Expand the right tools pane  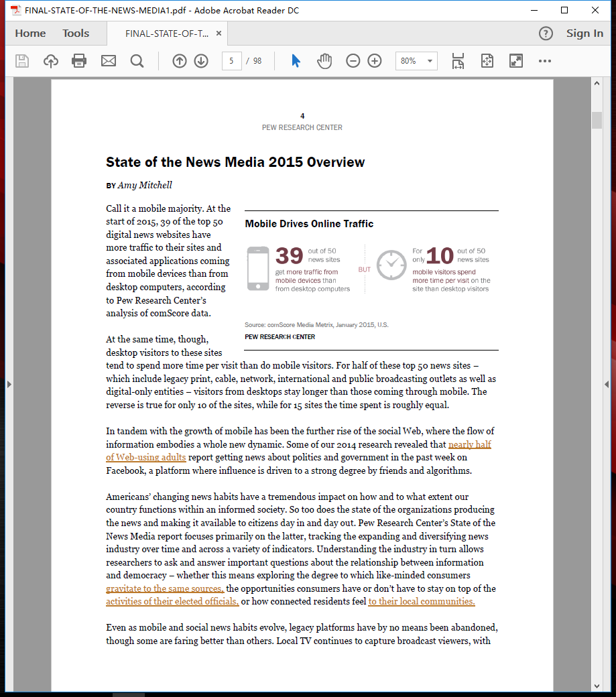(x=607, y=384)
